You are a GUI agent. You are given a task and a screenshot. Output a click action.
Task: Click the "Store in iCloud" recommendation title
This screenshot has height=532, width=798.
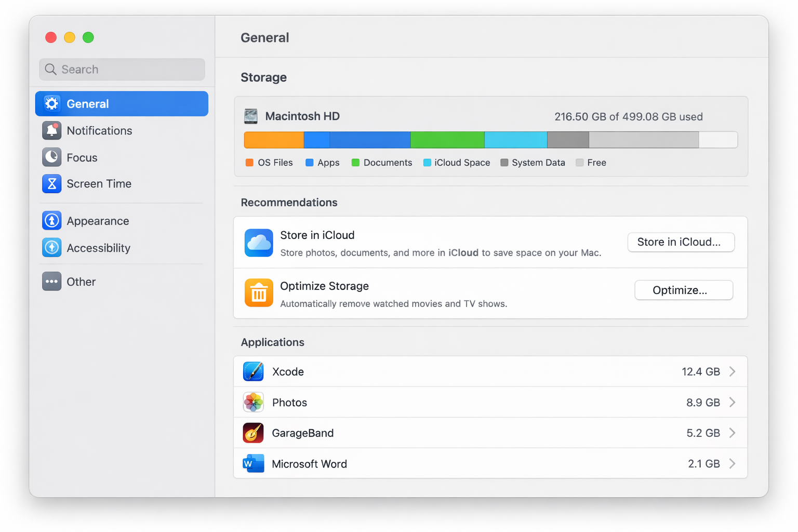(x=317, y=235)
